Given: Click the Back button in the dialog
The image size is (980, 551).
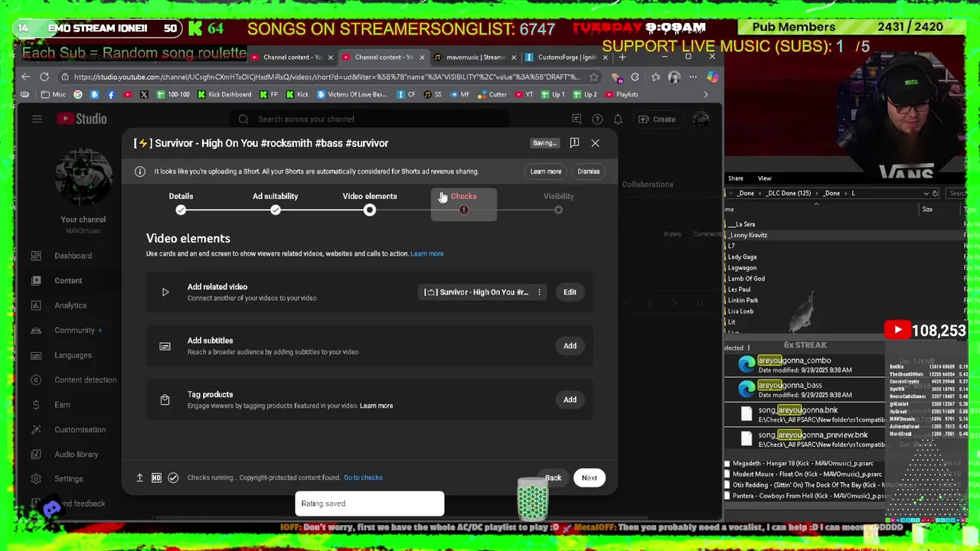Looking at the screenshot, I should click(553, 478).
